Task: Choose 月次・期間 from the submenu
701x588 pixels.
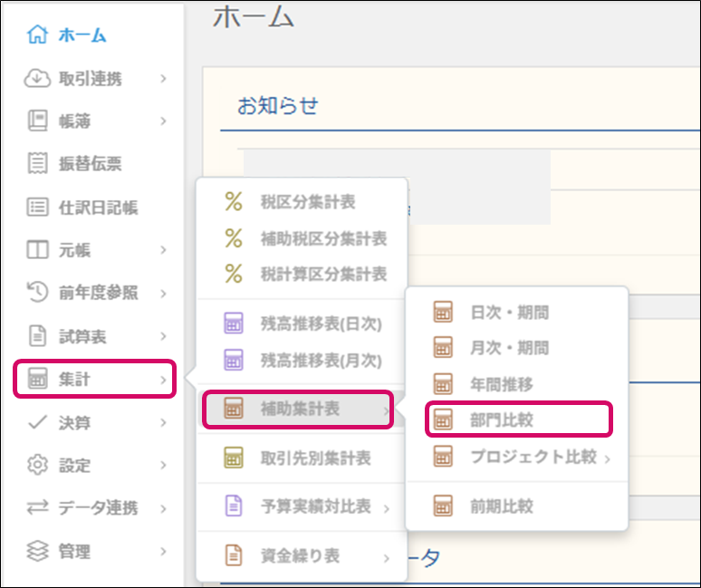Action: pyautogui.click(x=509, y=348)
